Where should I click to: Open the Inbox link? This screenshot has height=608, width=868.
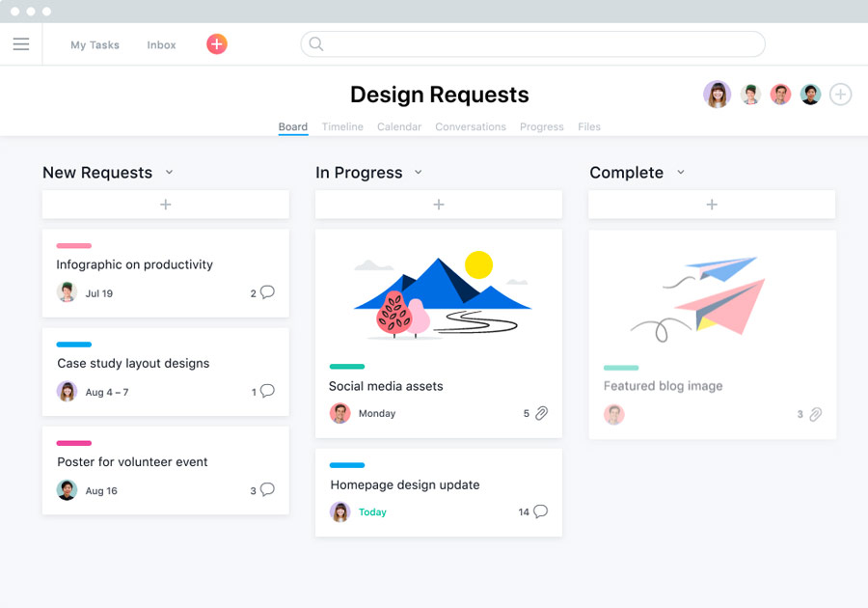pyautogui.click(x=161, y=45)
